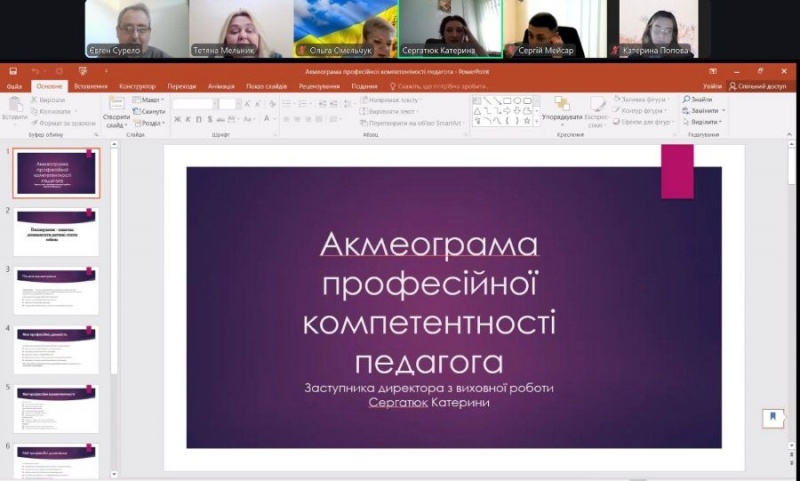Click the Arrange (Упорядкувати) icon

pyautogui.click(x=561, y=107)
